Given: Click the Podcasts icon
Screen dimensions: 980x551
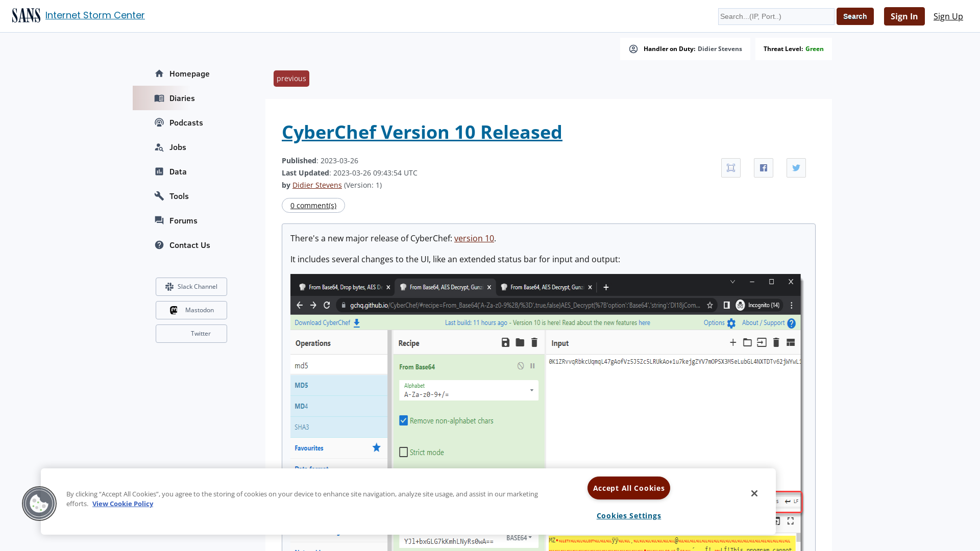Looking at the screenshot, I should [x=159, y=122].
